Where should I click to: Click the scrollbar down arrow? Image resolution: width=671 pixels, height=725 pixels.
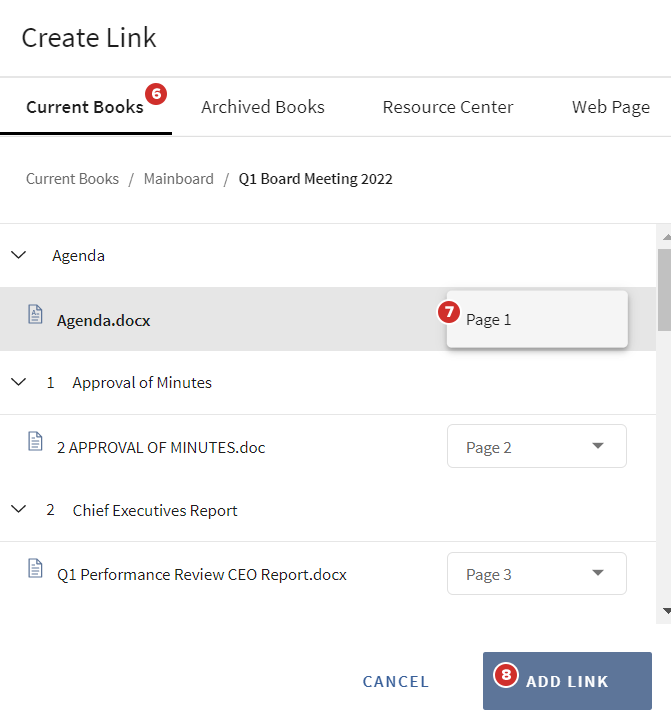coord(664,610)
